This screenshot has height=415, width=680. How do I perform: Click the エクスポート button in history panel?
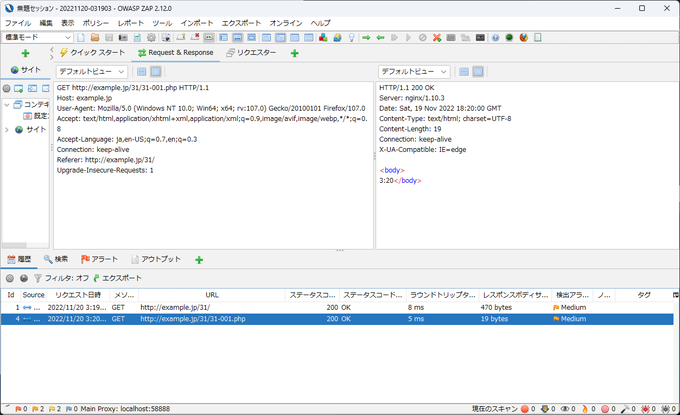tap(118, 278)
